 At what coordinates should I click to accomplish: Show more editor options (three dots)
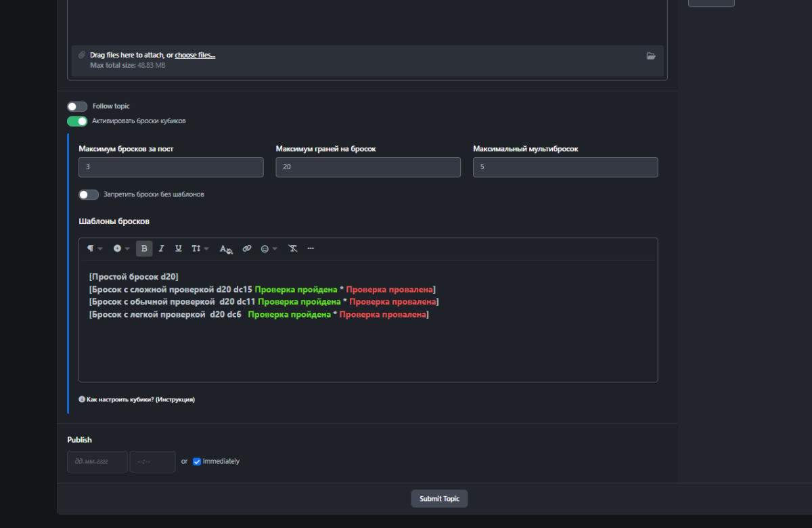[311, 248]
